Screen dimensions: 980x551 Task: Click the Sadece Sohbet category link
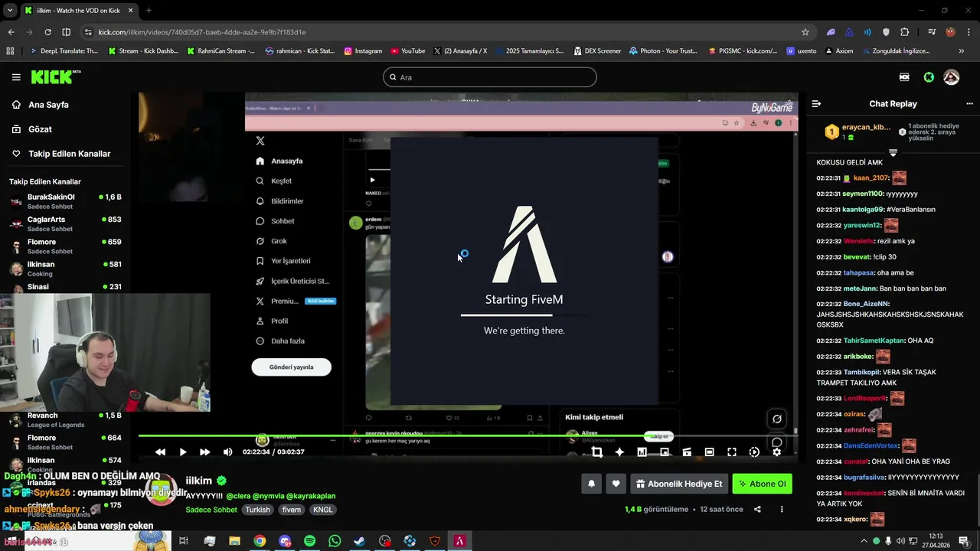coord(211,510)
